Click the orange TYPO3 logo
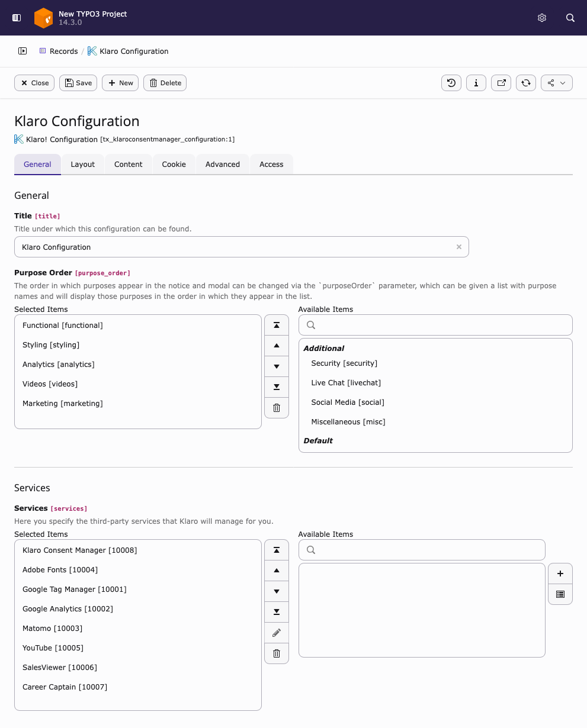Screen dimensions: 587x728 point(43,18)
